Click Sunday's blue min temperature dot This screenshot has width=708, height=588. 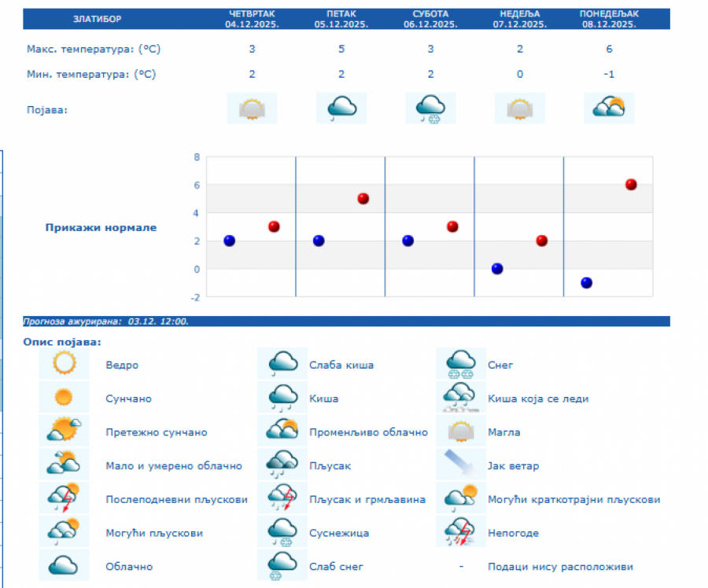(x=497, y=269)
